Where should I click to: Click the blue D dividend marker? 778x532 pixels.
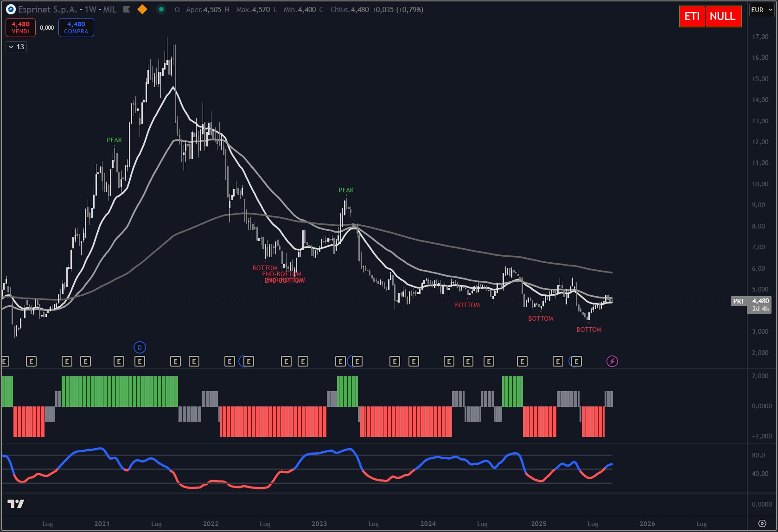140,347
